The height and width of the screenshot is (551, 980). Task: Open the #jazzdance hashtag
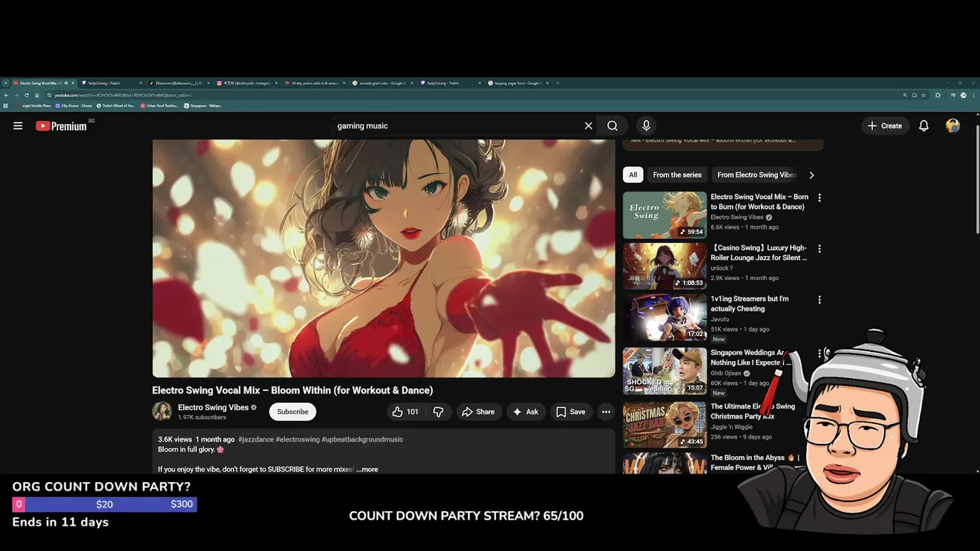(x=256, y=439)
